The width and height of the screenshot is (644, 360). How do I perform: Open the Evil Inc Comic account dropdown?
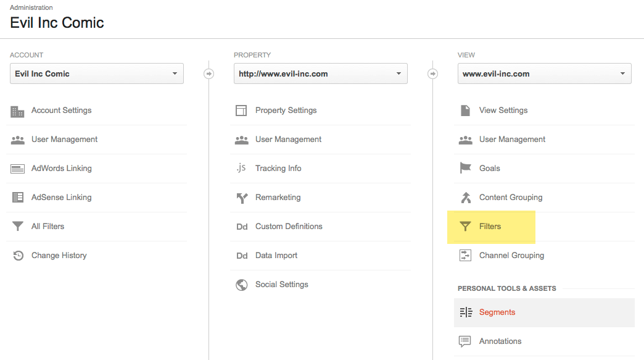pos(97,73)
